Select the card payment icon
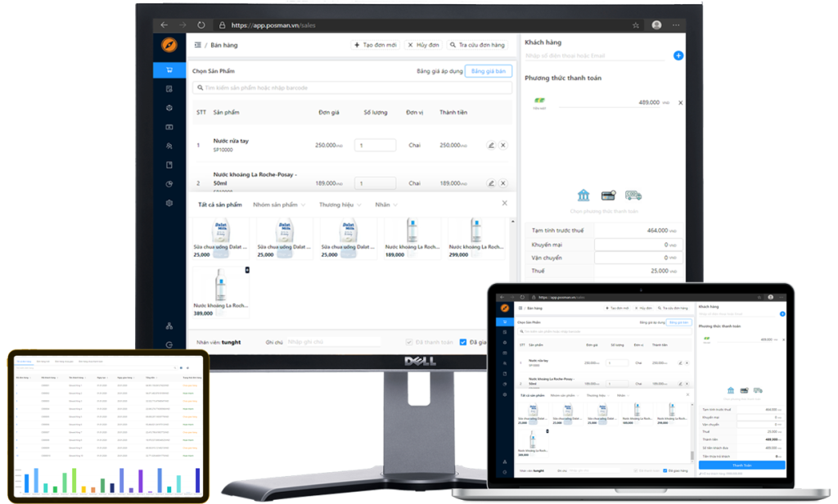 607,194
